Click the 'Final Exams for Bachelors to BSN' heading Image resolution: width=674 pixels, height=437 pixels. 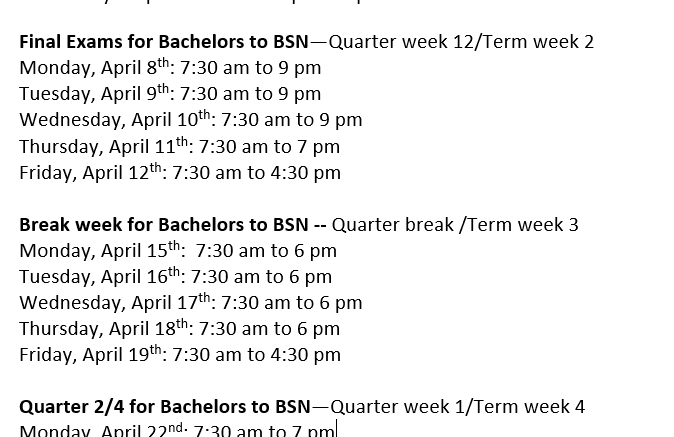[164, 42]
